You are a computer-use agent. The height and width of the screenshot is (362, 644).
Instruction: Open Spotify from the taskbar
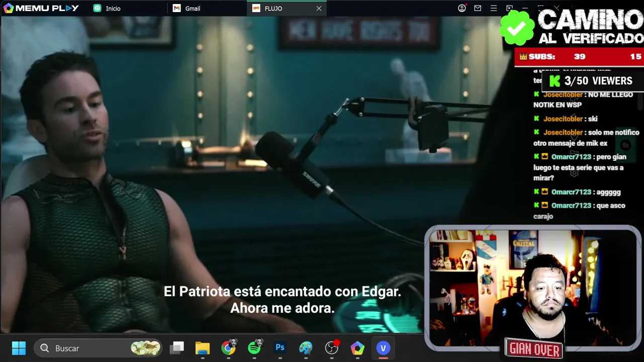[255, 348]
